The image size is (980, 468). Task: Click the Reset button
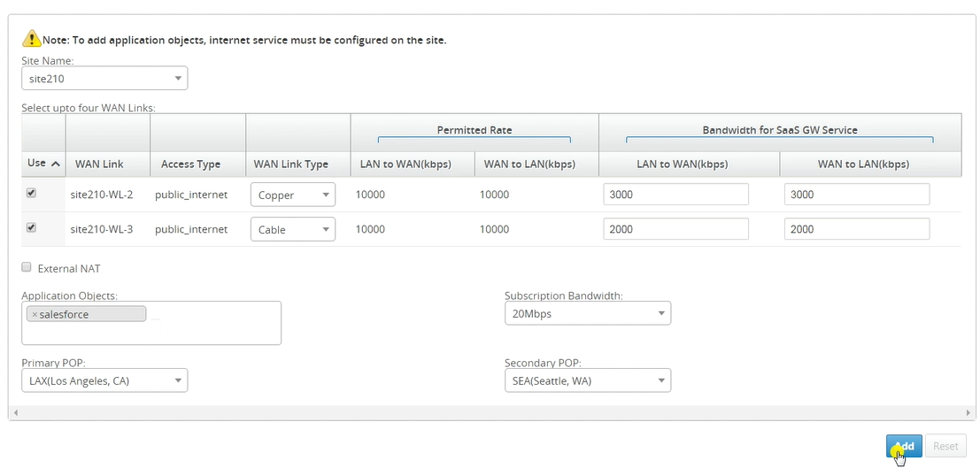945,446
